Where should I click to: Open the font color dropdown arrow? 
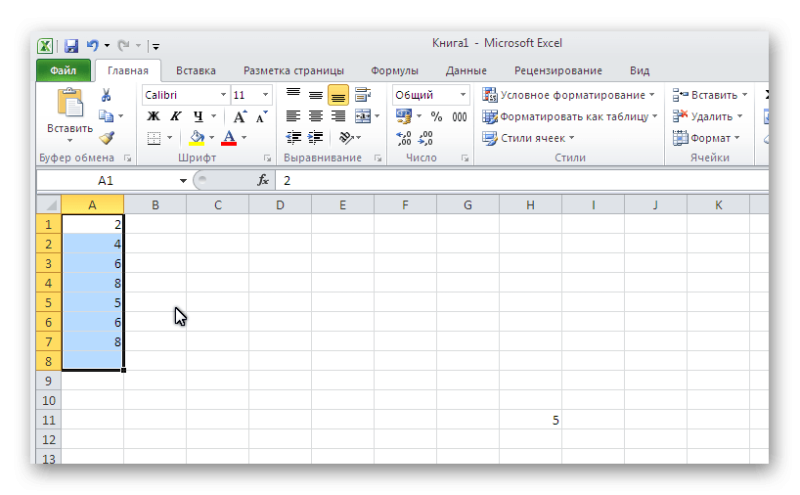[x=244, y=138]
